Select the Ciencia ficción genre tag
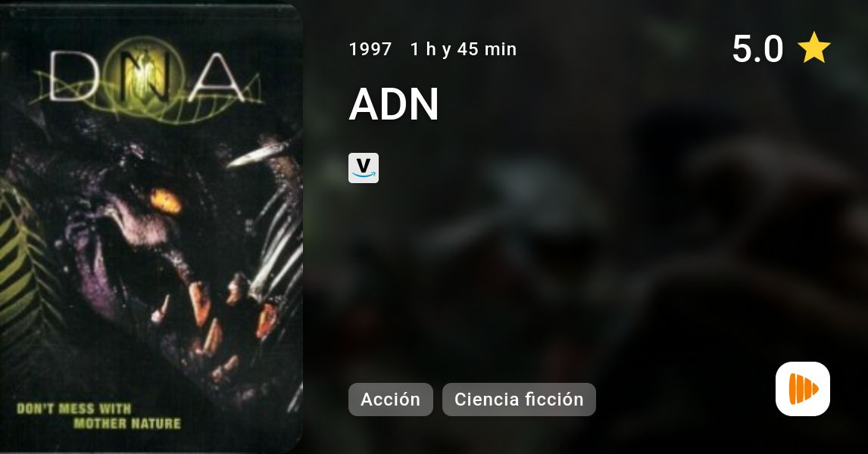 [x=519, y=400]
